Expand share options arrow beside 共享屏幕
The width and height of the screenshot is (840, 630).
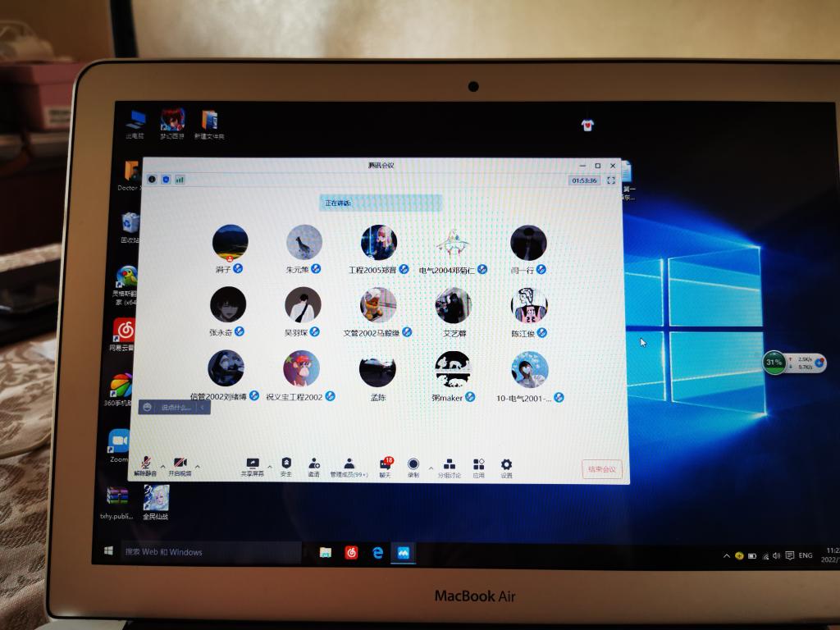(x=269, y=467)
